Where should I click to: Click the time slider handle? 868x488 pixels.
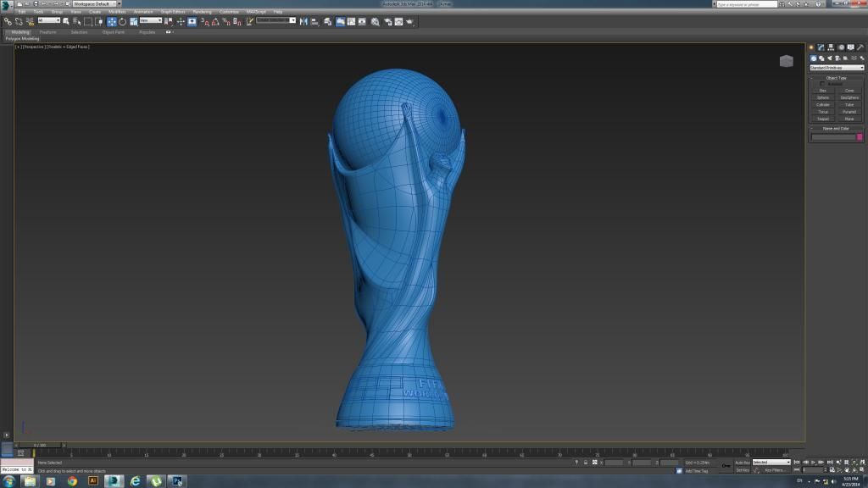[40, 445]
